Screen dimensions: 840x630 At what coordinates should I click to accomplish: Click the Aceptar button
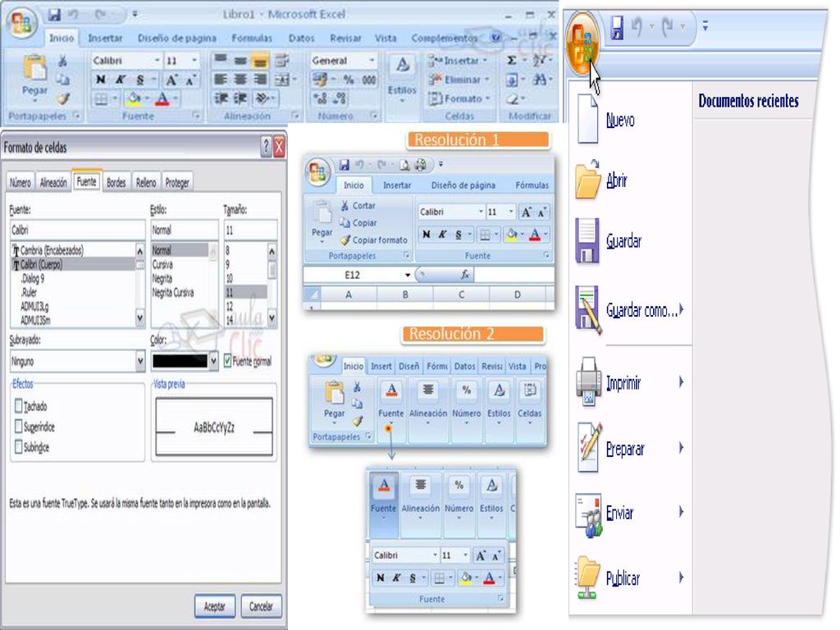coord(215,606)
